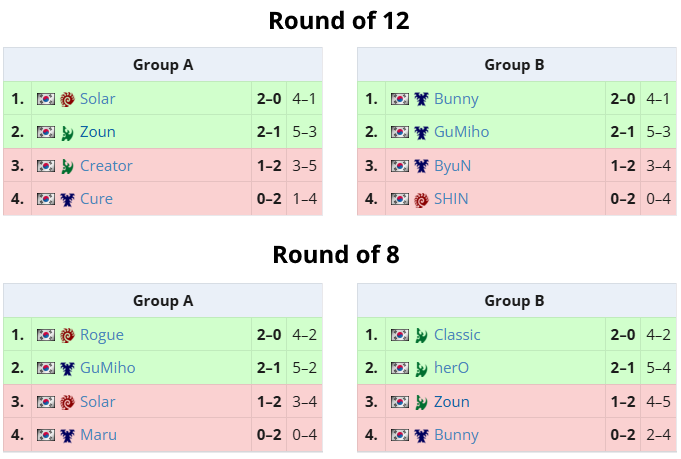Click the Korean flag beside Classic
Screen dimensions: 681x459
click(400, 335)
